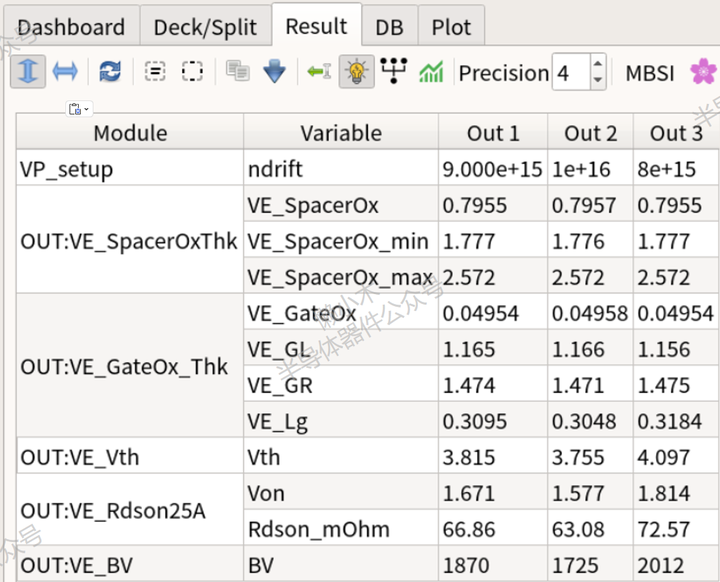Click the 0.04958 value cell
This screenshot has height=582, width=720.
click(x=591, y=312)
